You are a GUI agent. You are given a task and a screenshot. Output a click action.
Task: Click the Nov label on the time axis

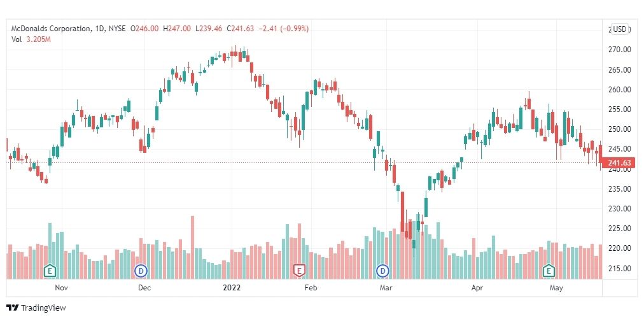[61, 288]
